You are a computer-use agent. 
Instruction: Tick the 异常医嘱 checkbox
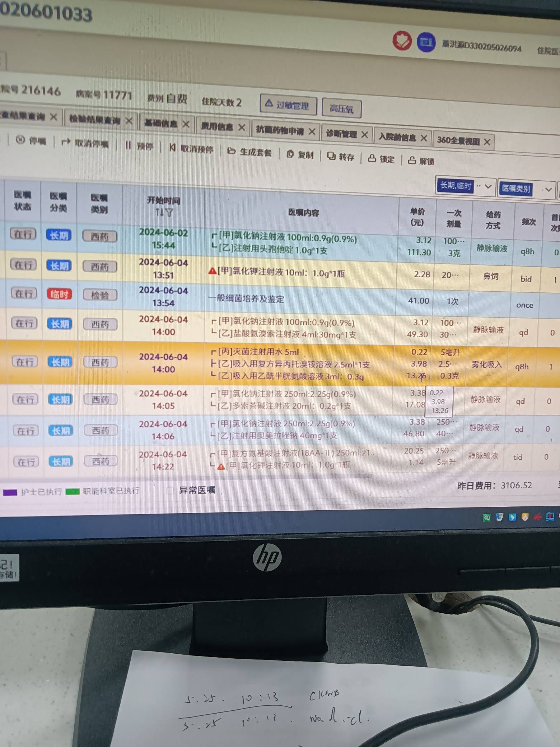click(170, 490)
